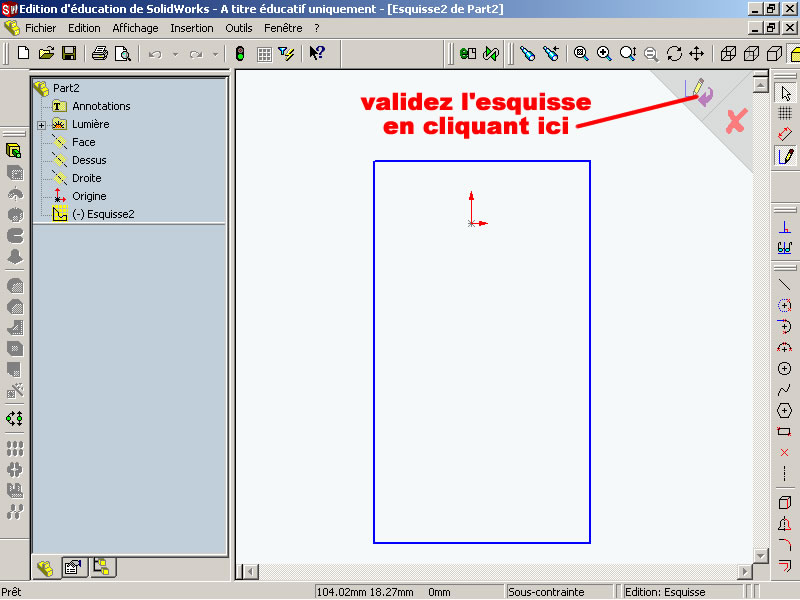Activate the Select arrow tool

click(x=785, y=92)
